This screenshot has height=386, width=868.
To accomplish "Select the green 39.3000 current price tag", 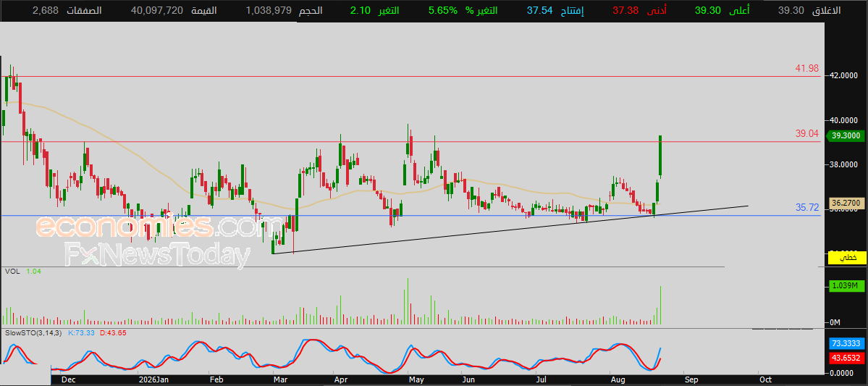I will pyautogui.click(x=846, y=135).
